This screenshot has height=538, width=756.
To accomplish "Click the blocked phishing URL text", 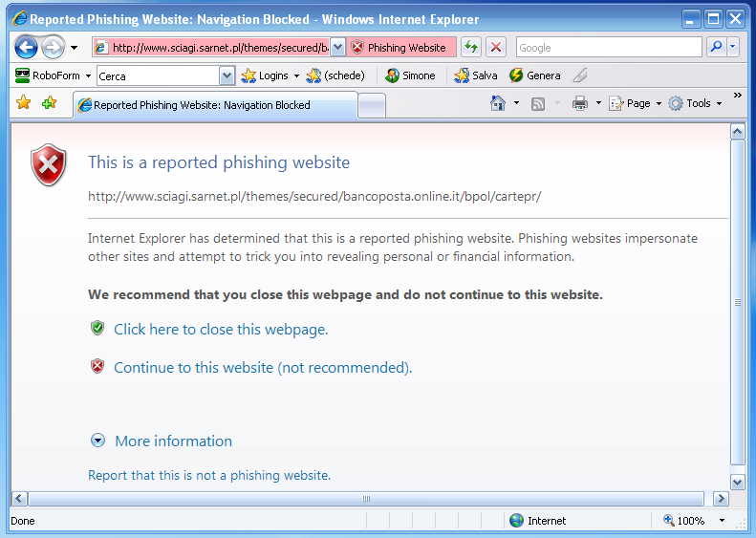I will [314, 196].
